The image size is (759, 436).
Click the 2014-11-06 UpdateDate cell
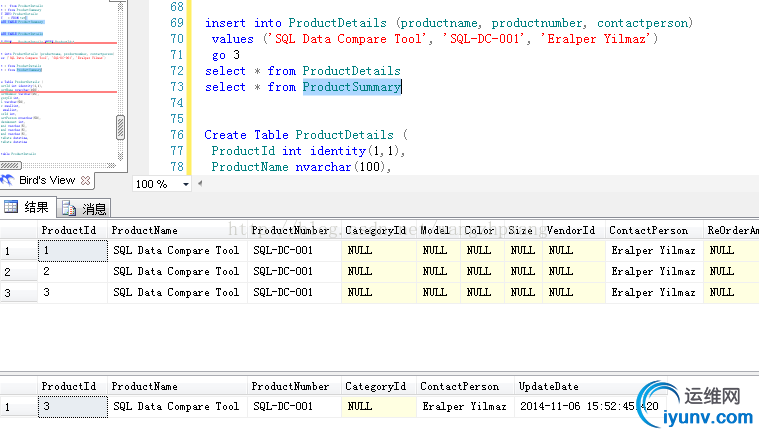point(591,406)
